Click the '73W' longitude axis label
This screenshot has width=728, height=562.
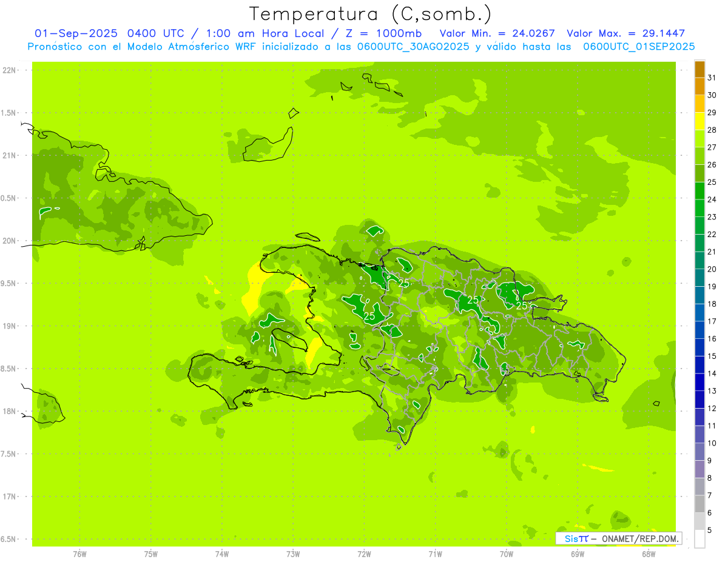tap(293, 554)
